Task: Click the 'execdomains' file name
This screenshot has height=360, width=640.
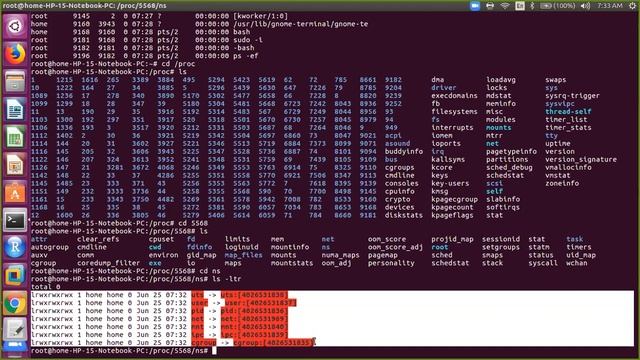Action: click(x=454, y=96)
